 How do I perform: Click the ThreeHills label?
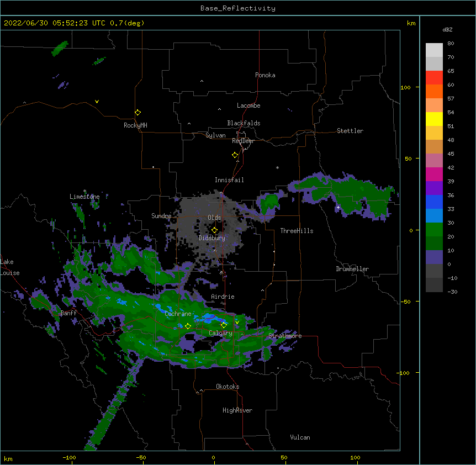pyautogui.click(x=297, y=231)
